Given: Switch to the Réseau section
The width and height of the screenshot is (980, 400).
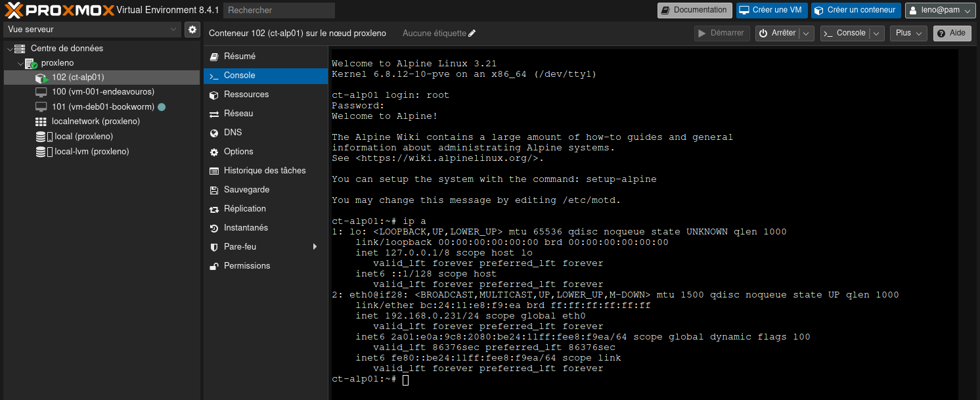Looking at the screenshot, I should click(238, 114).
